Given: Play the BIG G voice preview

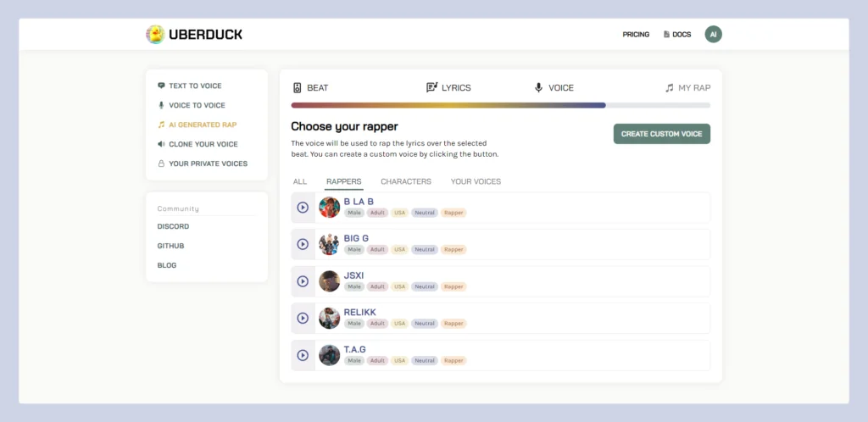Looking at the screenshot, I should [303, 244].
